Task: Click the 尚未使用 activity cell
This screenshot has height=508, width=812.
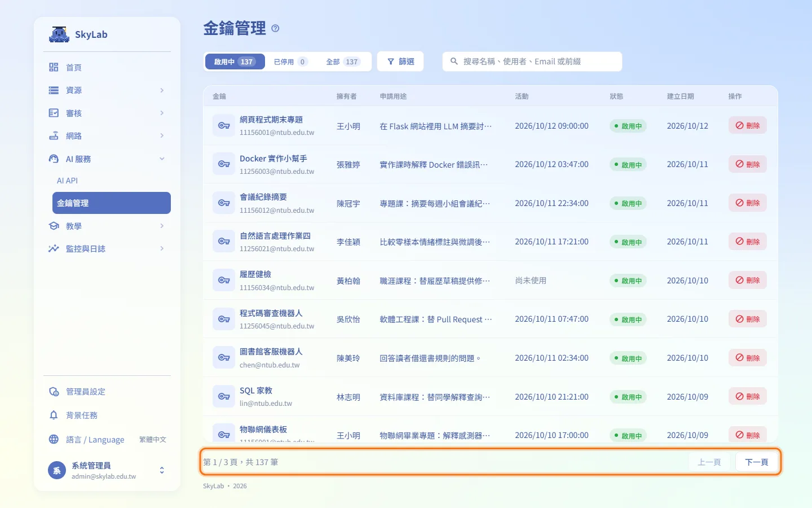Action: (531, 281)
